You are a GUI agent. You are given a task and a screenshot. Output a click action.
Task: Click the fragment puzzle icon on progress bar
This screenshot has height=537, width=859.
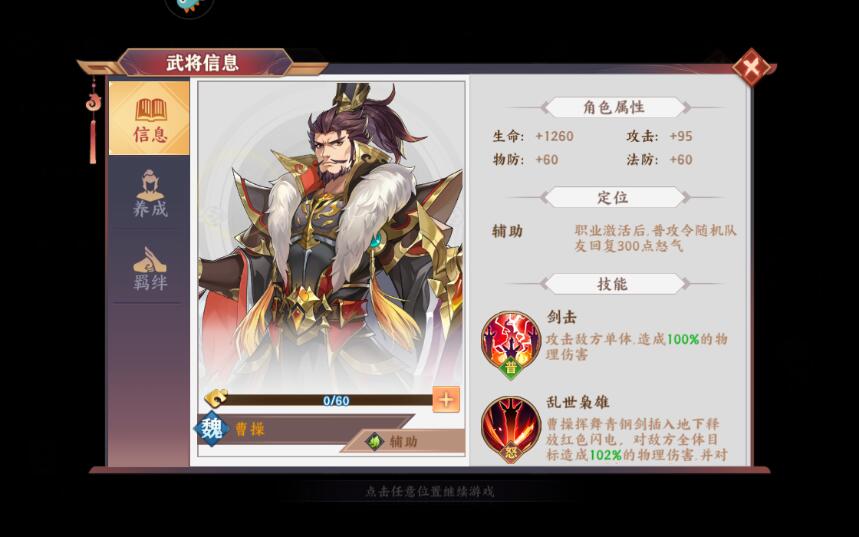tap(216, 398)
